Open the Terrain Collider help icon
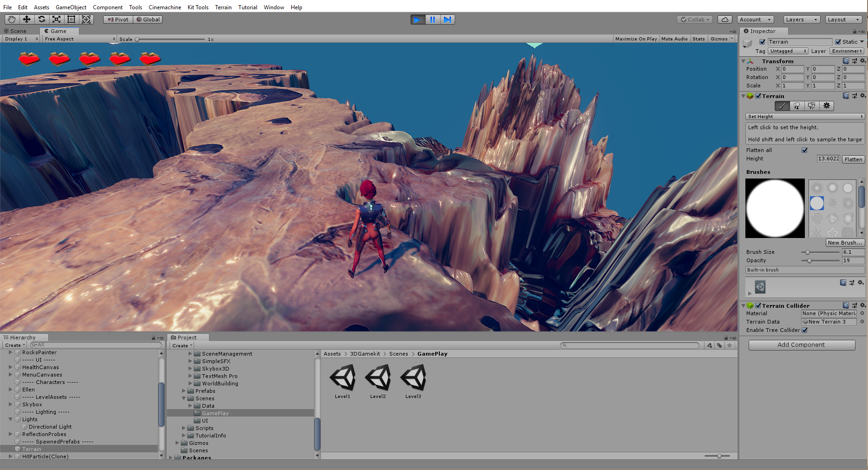Image resolution: width=868 pixels, height=470 pixels. pyautogui.click(x=846, y=305)
